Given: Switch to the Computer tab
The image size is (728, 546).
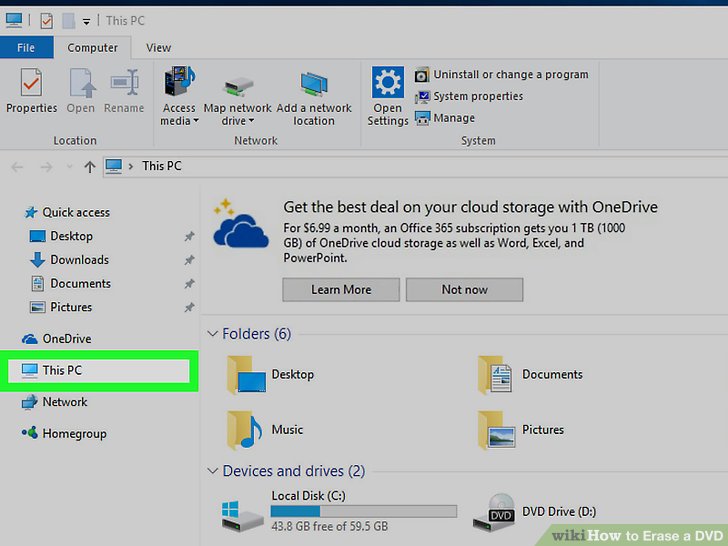Looking at the screenshot, I should [92, 47].
